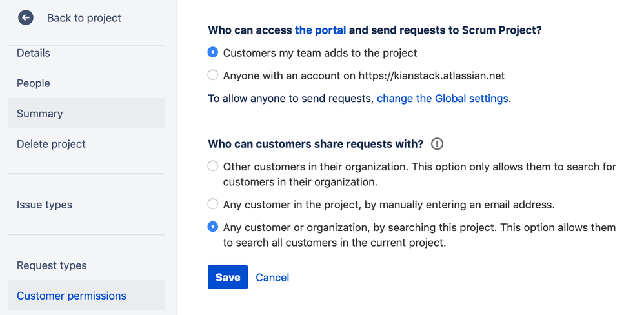644x315 pixels.
Task: Click the 'Who can customers share requests with?' heading
Action: click(x=316, y=143)
